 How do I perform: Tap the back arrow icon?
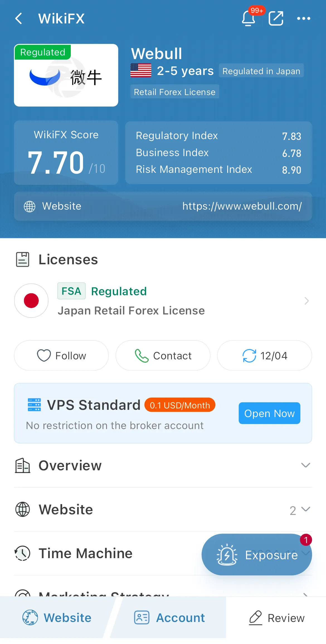19,19
